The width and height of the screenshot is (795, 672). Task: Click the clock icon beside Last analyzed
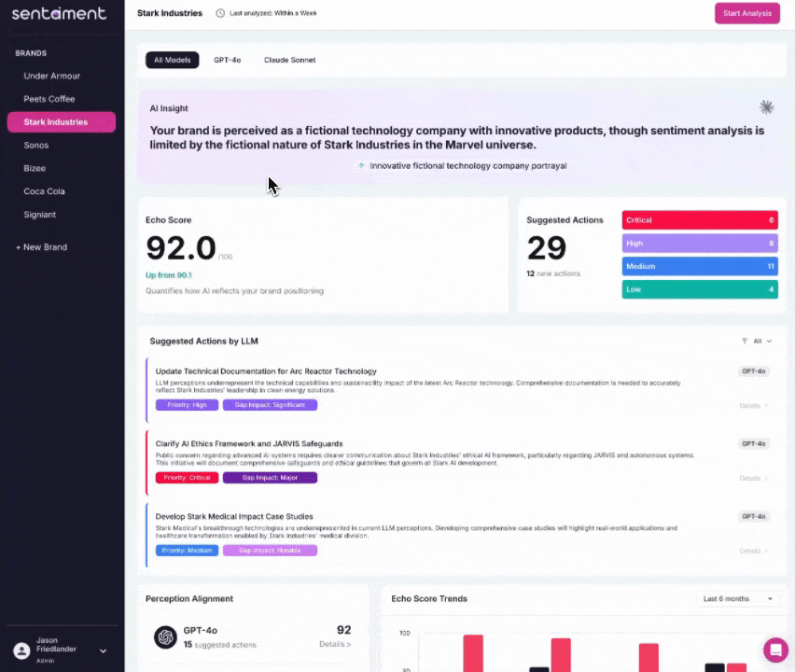click(220, 13)
